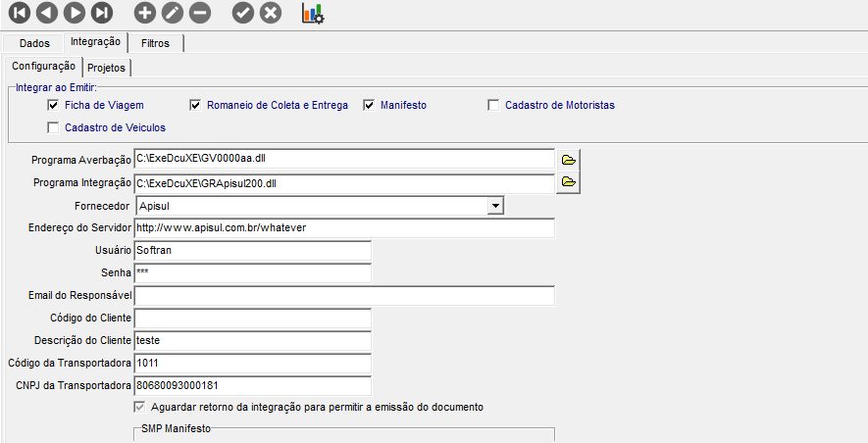
Task: Click the Email do Responsável field
Action: 344,296
